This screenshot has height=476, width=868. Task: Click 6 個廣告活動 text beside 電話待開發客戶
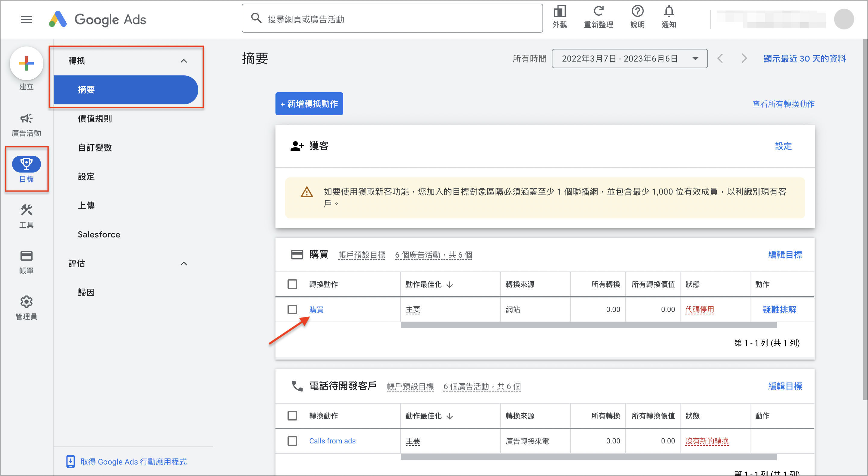[x=482, y=387]
